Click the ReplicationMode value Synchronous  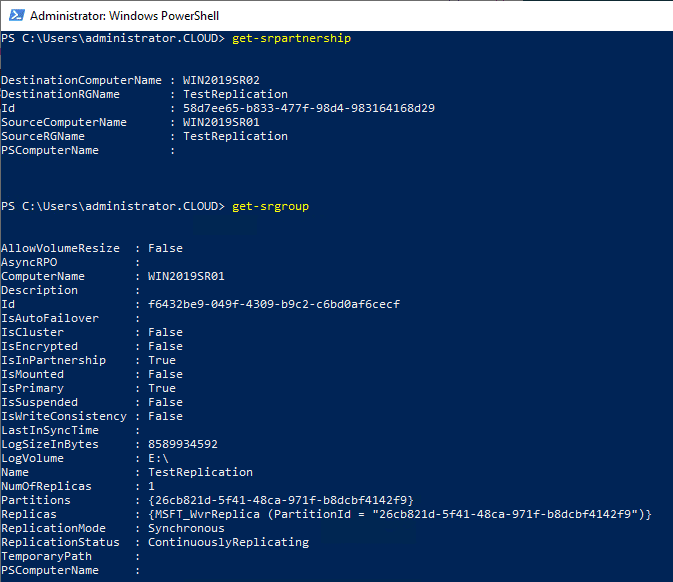coord(186,528)
